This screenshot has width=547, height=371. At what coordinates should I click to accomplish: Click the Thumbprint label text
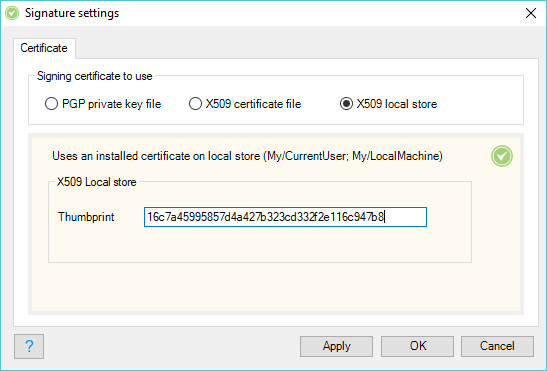[x=86, y=217]
